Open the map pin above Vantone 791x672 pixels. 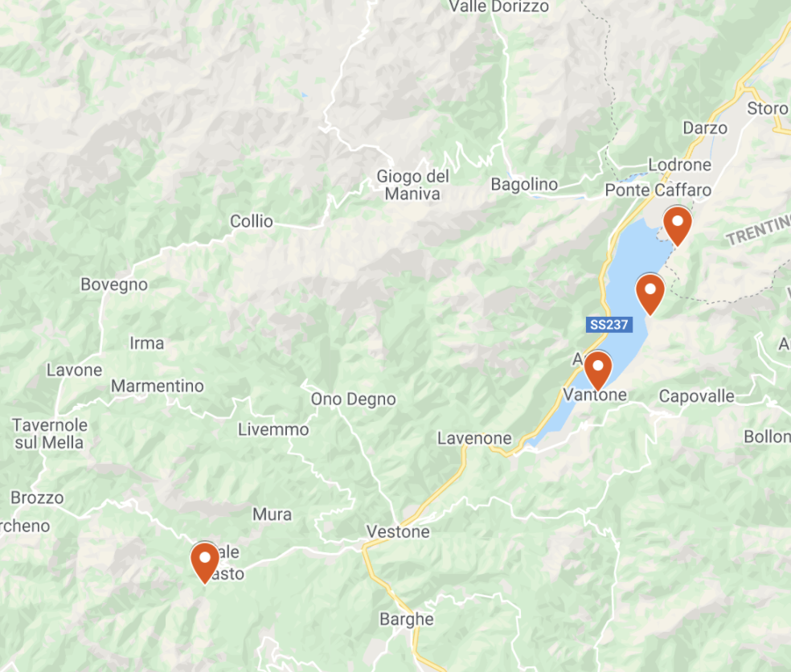[x=598, y=371]
